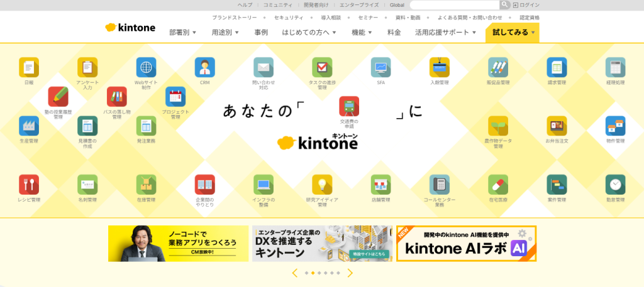644x287 pixels.
Task: Open the kintone AIラボ banner
Action: [466, 244]
